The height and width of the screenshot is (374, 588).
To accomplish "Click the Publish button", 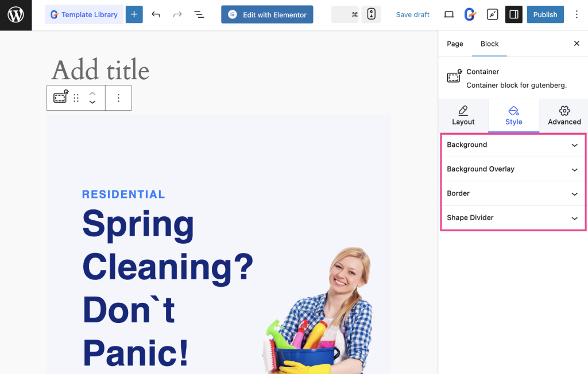I will point(545,14).
